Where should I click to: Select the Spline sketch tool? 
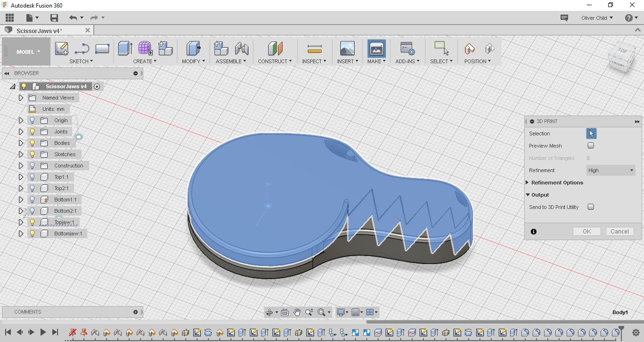click(x=82, y=49)
